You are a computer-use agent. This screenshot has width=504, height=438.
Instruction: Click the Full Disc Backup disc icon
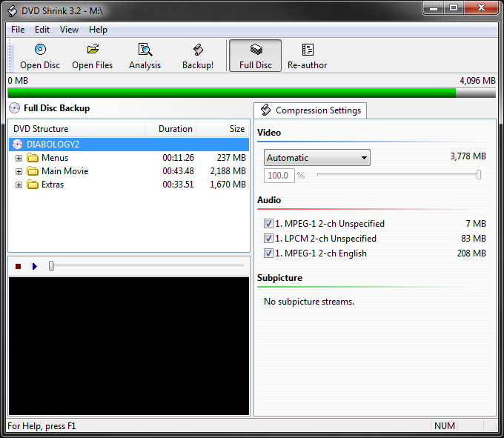15,108
